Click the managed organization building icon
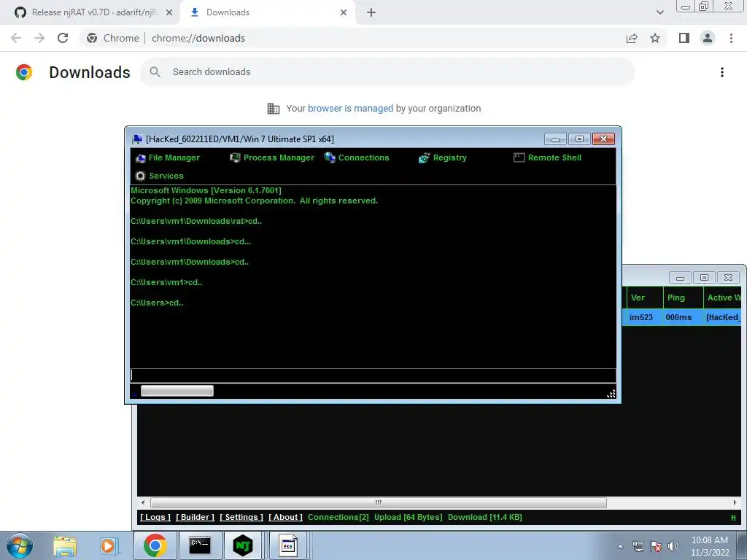Image resolution: width=747 pixels, height=560 pixels. click(x=274, y=109)
